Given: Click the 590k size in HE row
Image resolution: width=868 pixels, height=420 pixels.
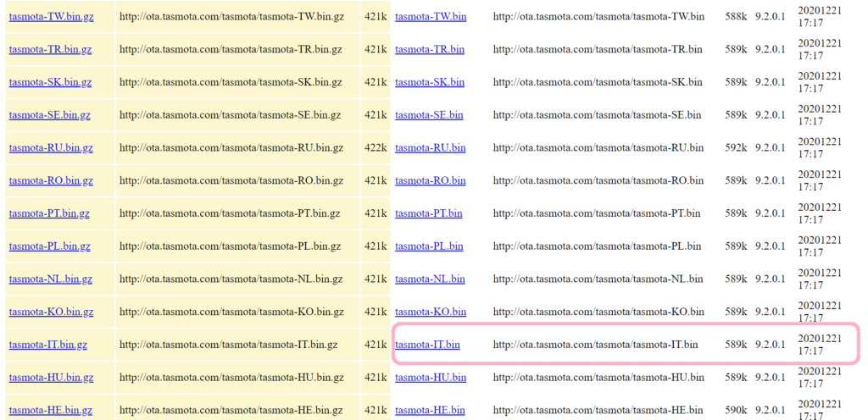Looking at the screenshot, I should pos(737,411).
